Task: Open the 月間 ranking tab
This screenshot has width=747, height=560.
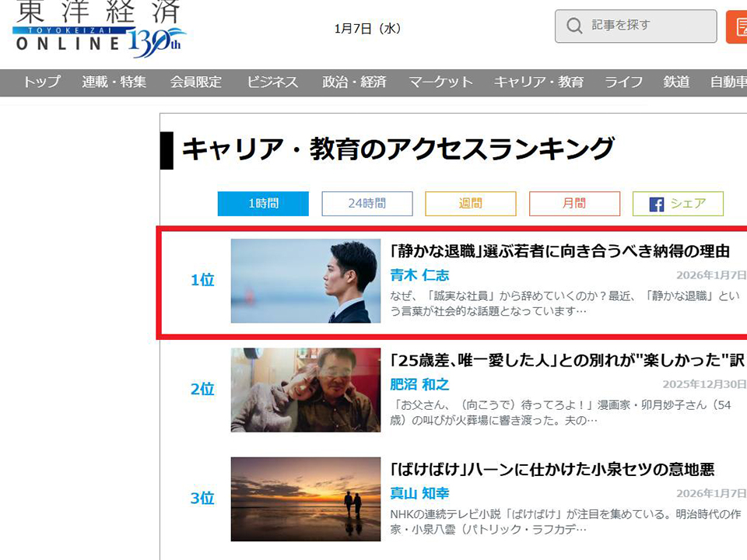Action: [x=574, y=204]
